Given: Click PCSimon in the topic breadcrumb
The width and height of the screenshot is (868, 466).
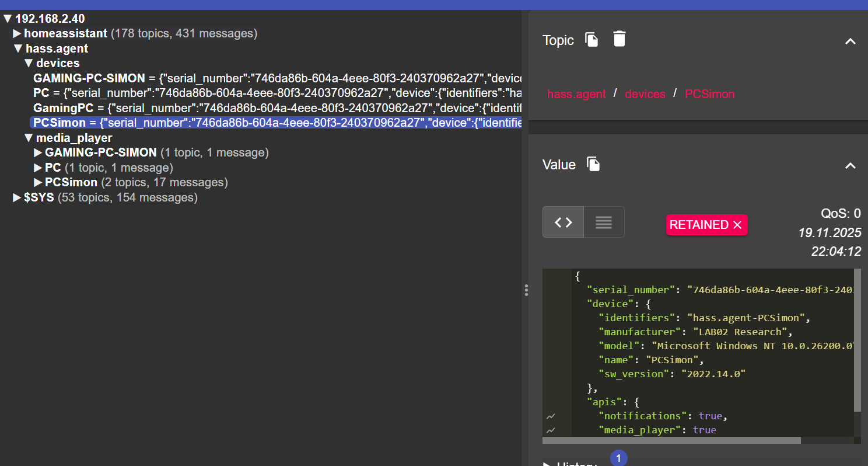Looking at the screenshot, I should coord(710,94).
